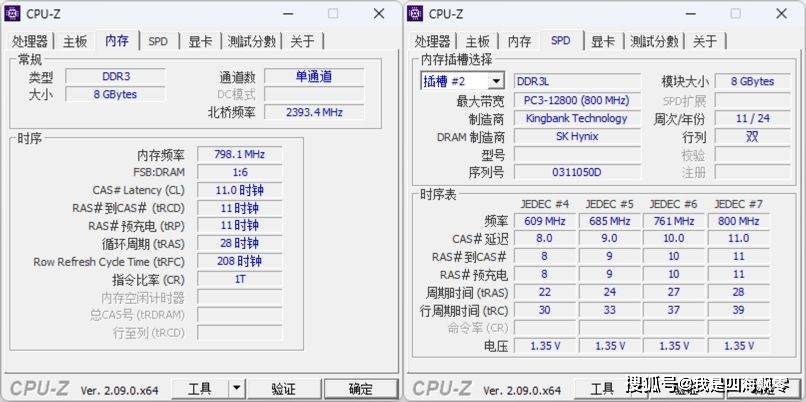Click the 761 MHz JEDEC #6 frequency cell
The width and height of the screenshot is (806, 402).
point(674,221)
